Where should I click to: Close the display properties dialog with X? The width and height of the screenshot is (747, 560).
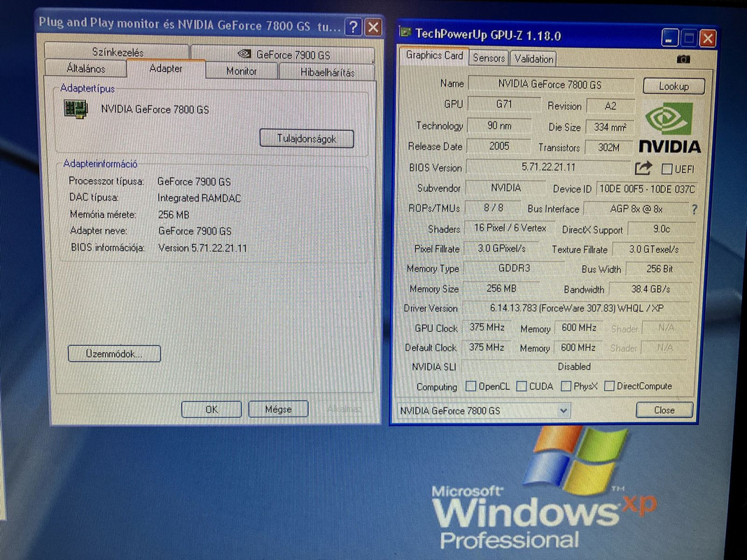coord(374,27)
